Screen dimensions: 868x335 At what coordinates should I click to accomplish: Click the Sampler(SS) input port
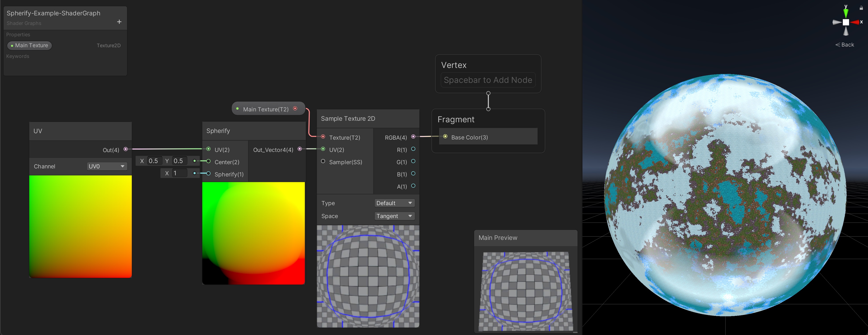[x=323, y=161]
